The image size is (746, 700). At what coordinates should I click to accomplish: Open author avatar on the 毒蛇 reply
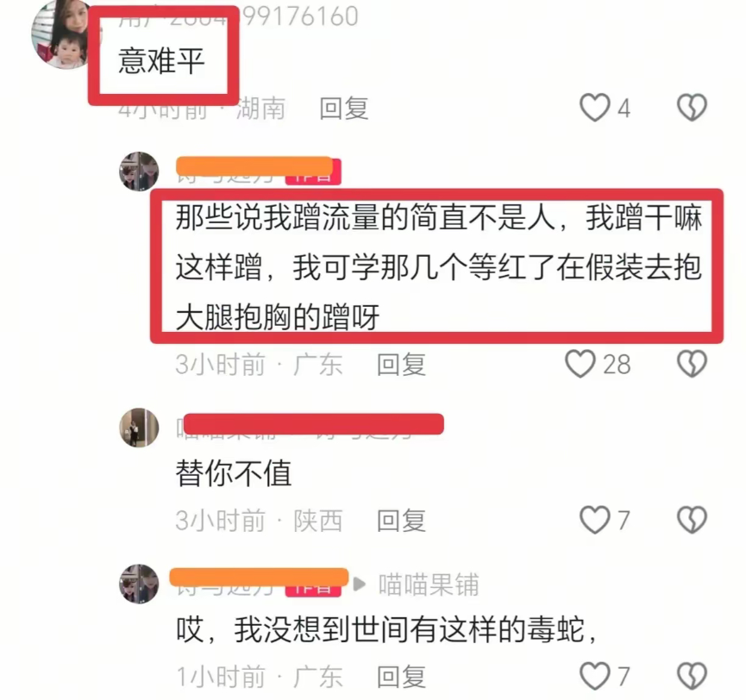pos(139,584)
